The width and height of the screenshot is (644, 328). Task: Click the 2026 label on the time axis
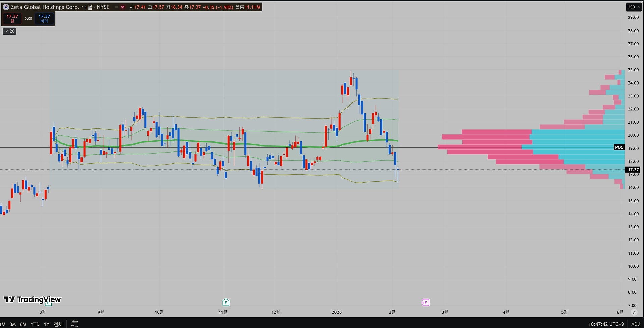337,312
